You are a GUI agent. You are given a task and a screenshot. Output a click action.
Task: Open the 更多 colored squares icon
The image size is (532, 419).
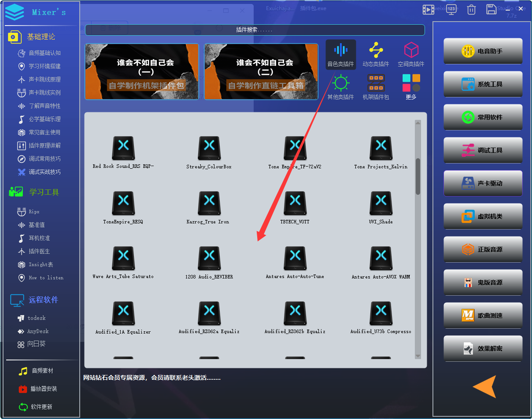click(x=411, y=83)
